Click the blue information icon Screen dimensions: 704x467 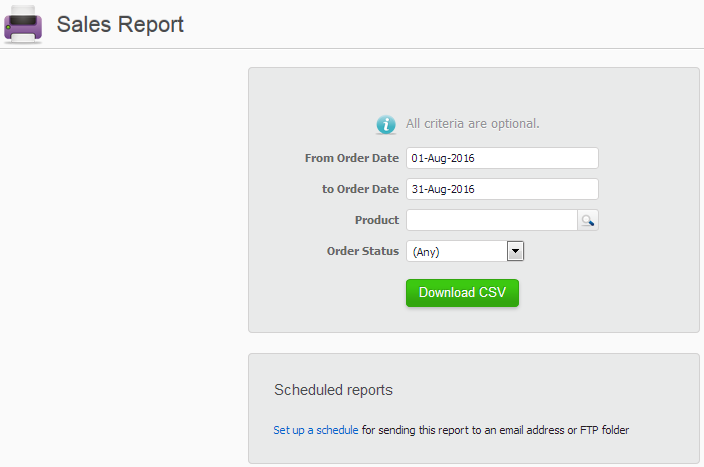tap(386, 124)
